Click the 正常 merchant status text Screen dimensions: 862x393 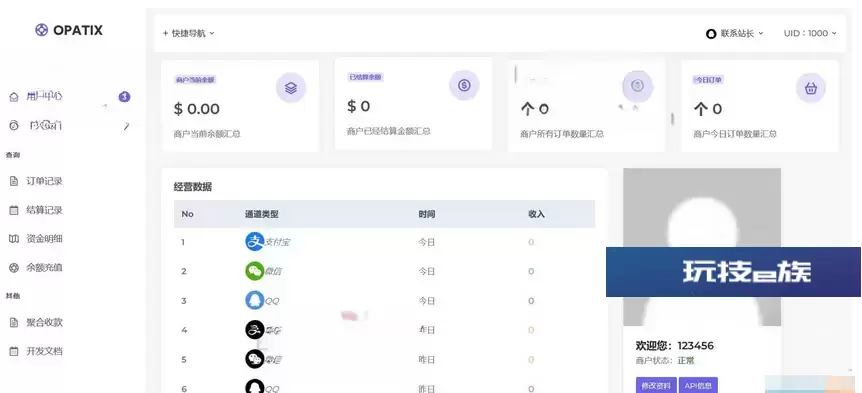coord(686,361)
